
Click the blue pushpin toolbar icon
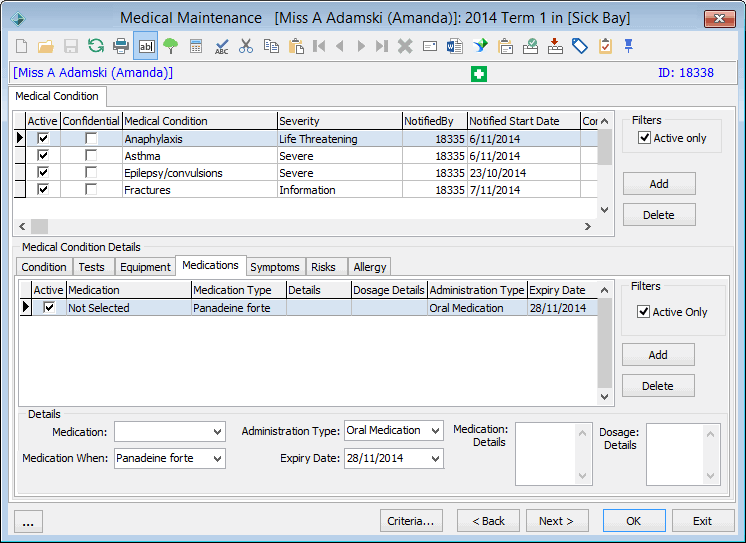click(x=628, y=46)
